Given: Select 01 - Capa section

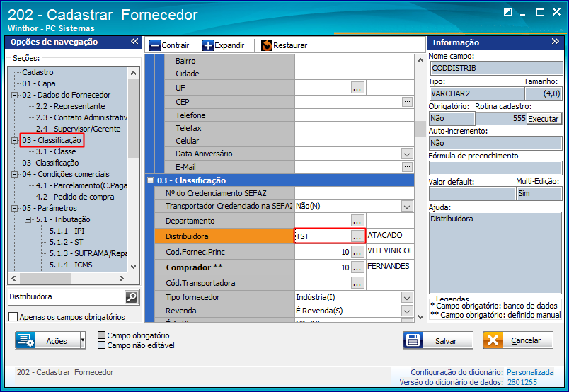Looking at the screenshot, I should [x=39, y=83].
